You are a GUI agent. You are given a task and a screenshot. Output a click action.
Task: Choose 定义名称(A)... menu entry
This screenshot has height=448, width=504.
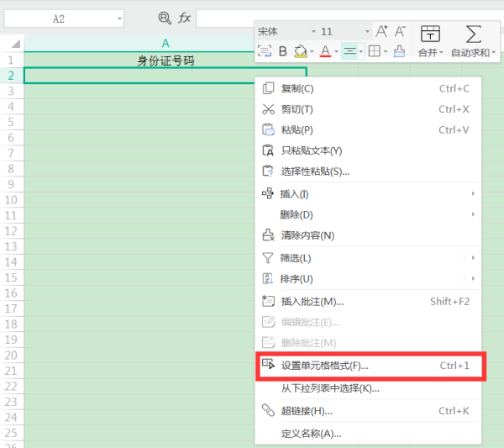point(368,434)
